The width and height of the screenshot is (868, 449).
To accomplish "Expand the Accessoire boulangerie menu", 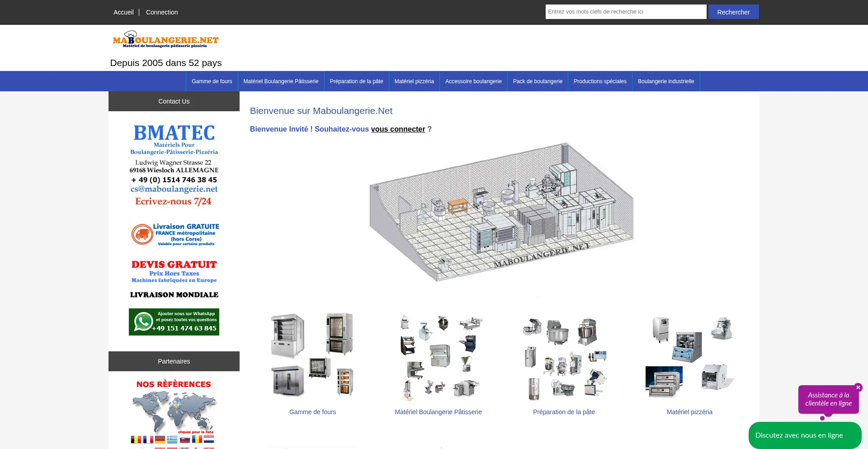I will point(473,81).
